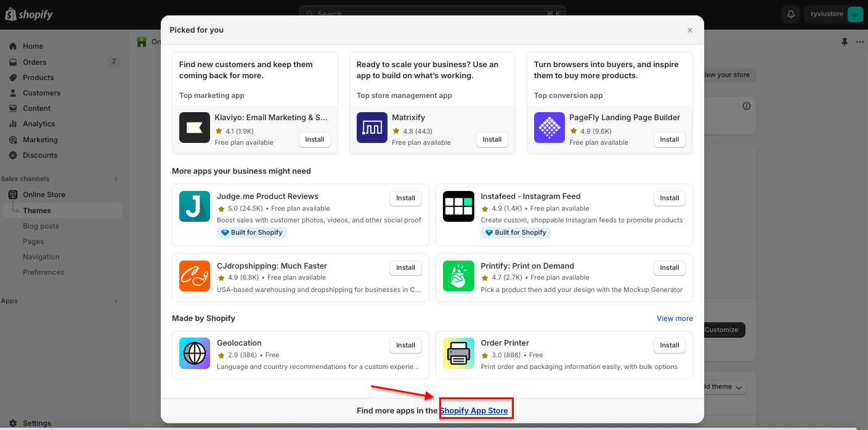Click the Order Printer app icon
Image resolution: width=868 pixels, height=430 pixels.
tap(459, 354)
